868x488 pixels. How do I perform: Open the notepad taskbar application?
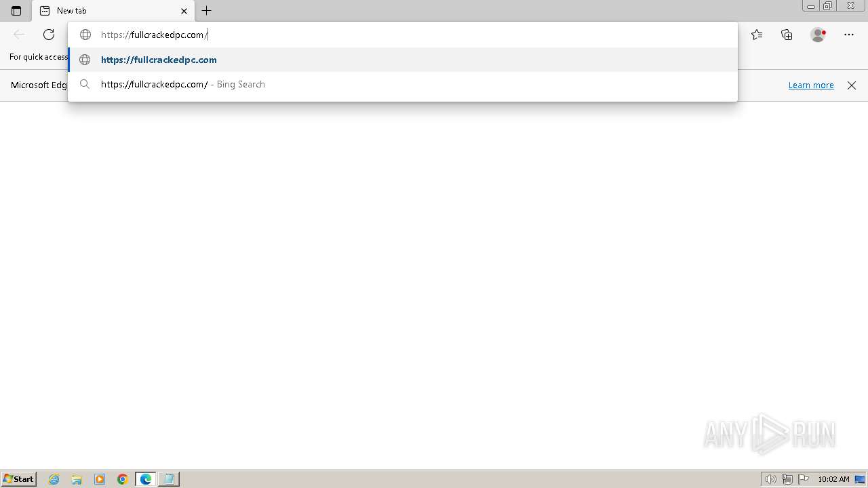169,479
